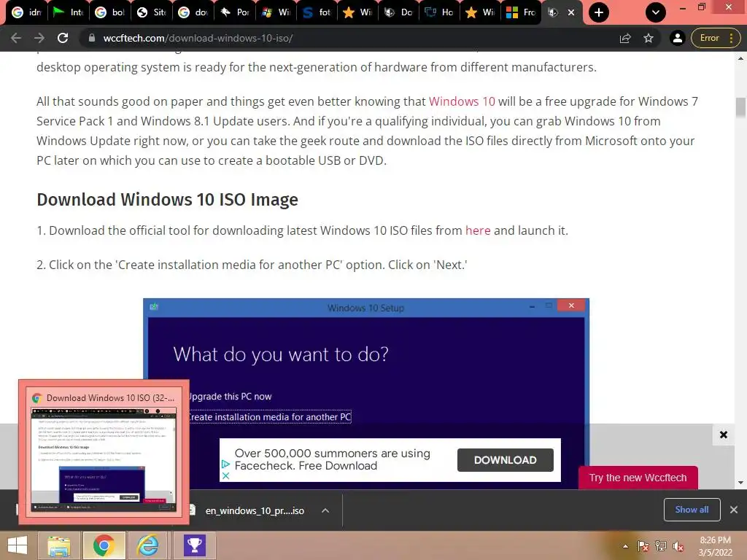The width and height of the screenshot is (747, 560).
Task: Open the en_windows_10_pr....iso download item
Action: 255,510
